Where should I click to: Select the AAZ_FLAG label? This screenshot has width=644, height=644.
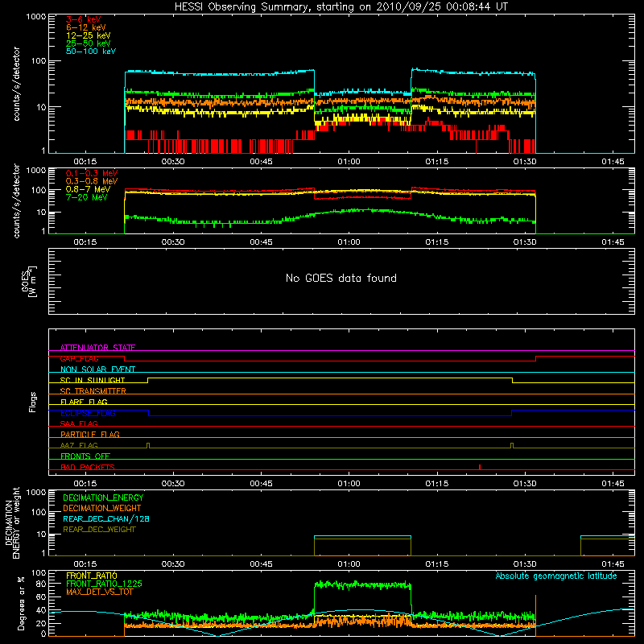(79, 445)
